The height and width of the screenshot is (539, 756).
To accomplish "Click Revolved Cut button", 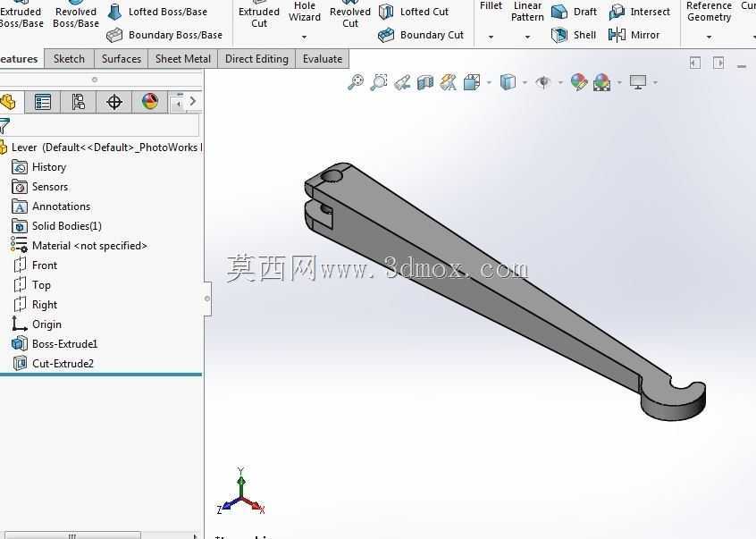I will [x=350, y=16].
